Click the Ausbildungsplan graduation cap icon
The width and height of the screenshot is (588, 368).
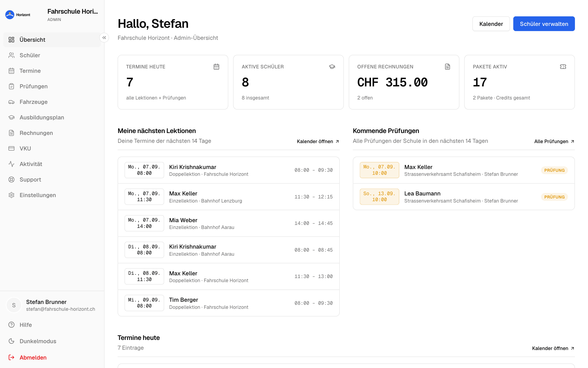[x=11, y=117]
